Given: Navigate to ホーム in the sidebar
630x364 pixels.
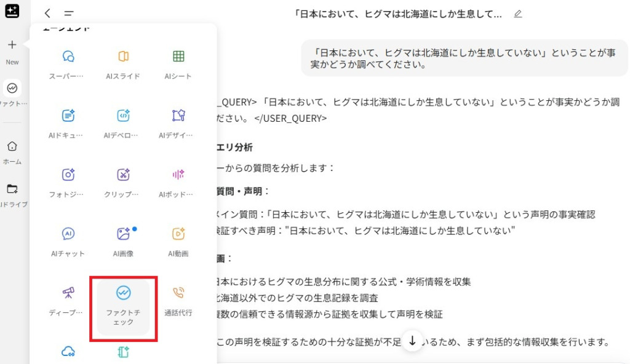Looking at the screenshot, I should point(12,150).
